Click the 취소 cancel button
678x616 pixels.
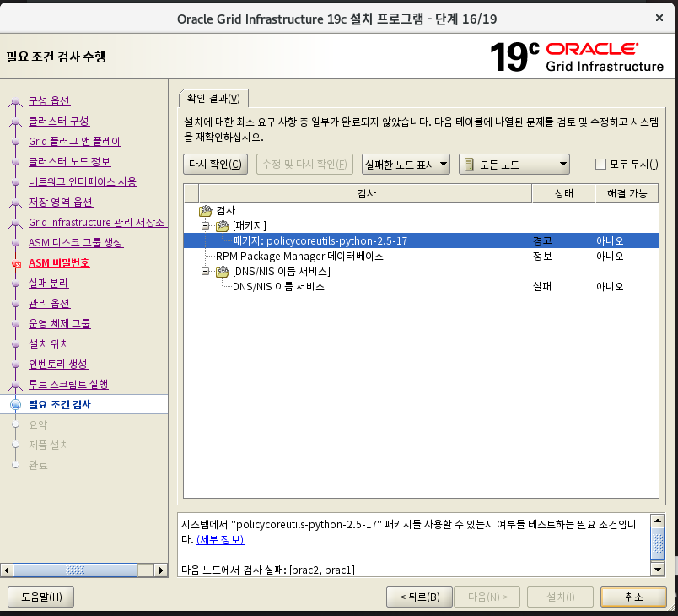click(x=634, y=597)
